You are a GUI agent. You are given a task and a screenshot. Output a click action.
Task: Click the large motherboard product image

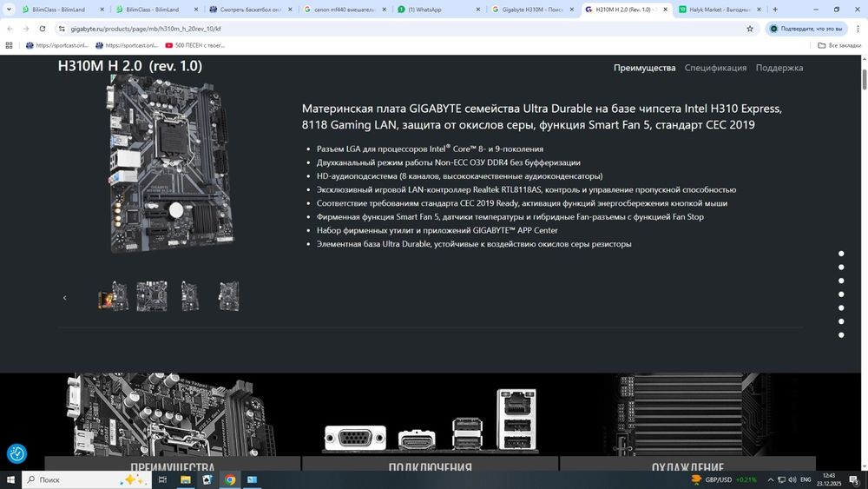[172, 164]
